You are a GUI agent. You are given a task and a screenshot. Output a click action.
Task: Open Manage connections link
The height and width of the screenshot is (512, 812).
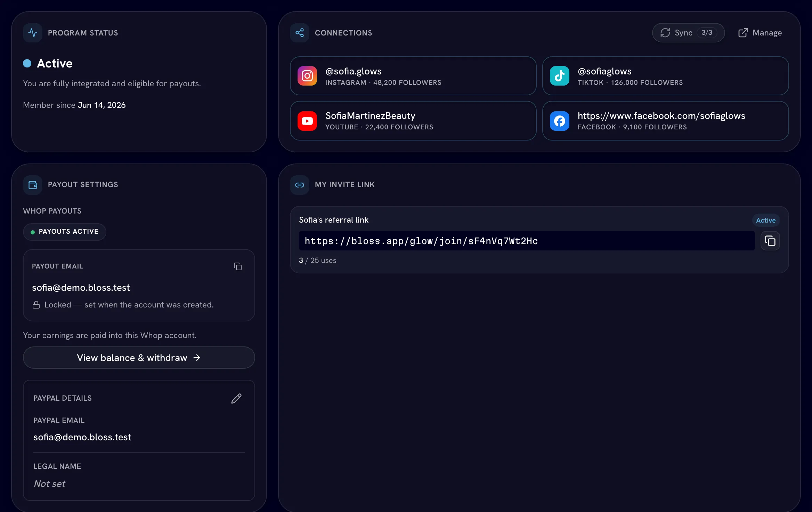tap(760, 33)
